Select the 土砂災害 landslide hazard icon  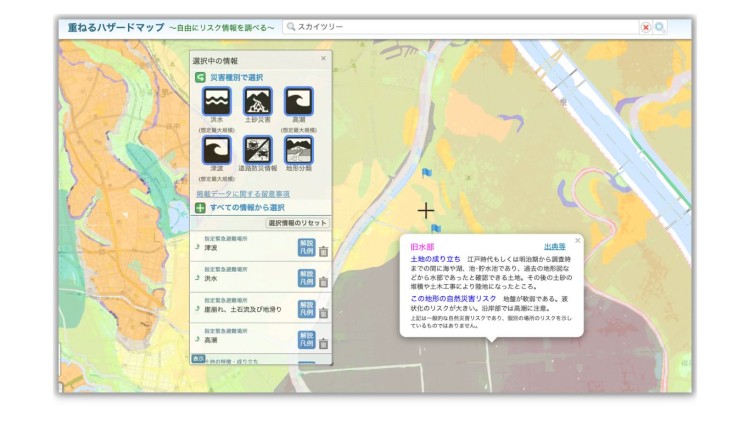coord(258,101)
